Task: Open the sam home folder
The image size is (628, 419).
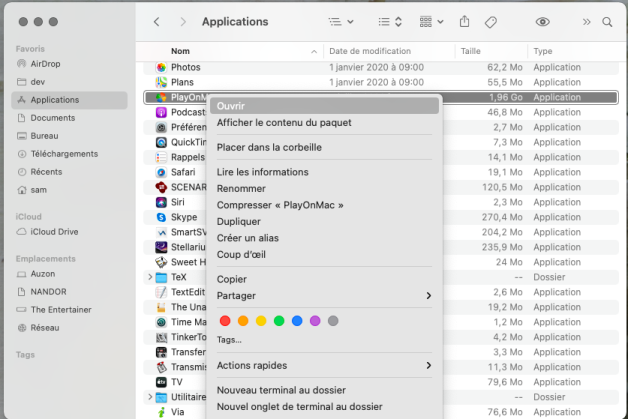Action: pyautogui.click(x=70, y=190)
